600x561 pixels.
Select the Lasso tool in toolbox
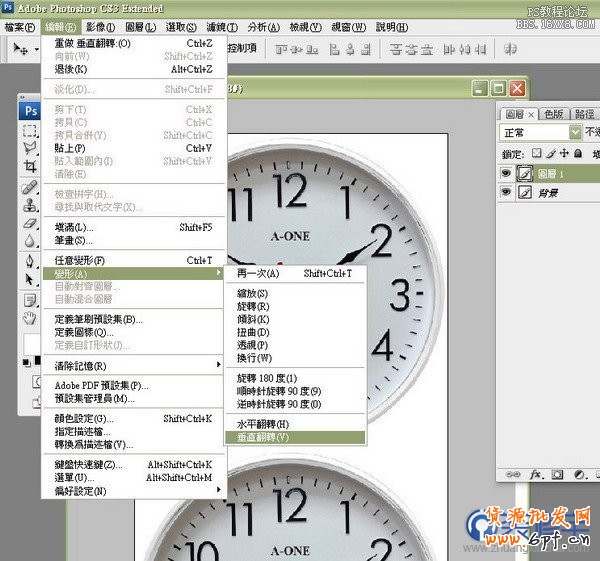tap(30, 148)
